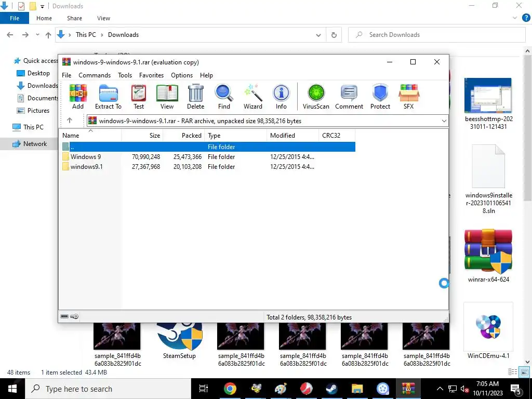The image size is (532, 399).
Task: Switch to Explorer's Share ribbon tab
Action: 74,18
